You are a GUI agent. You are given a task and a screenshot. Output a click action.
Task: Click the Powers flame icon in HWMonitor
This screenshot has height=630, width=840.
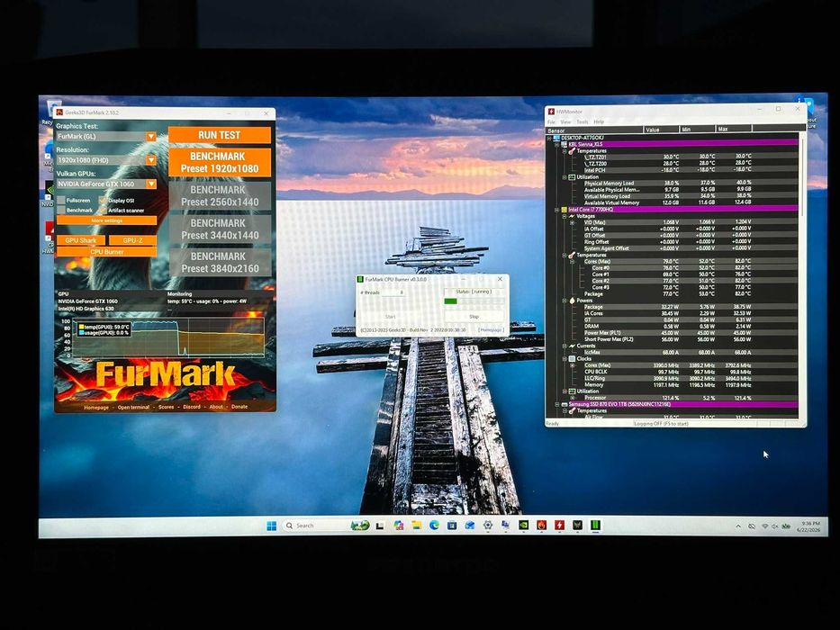pos(572,301)
